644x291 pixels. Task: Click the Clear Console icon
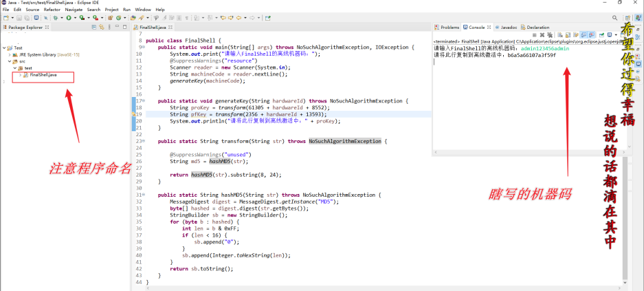(560, 34)
